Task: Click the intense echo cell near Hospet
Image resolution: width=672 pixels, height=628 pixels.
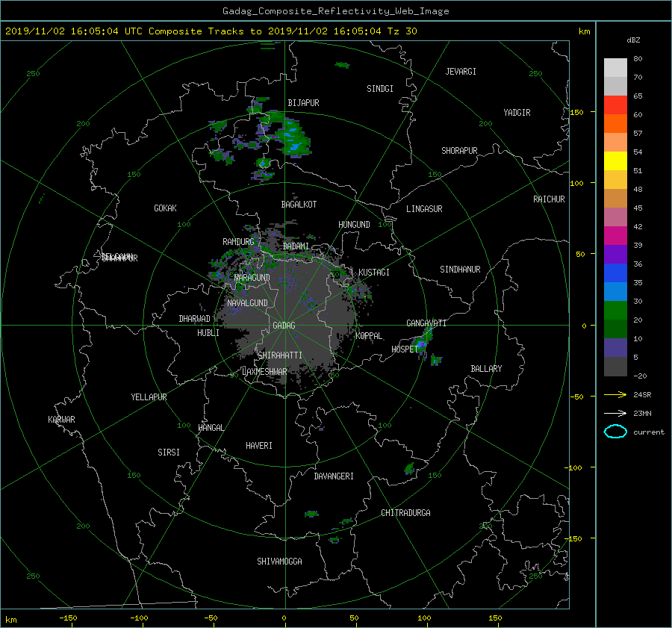Action: (x=421, y=343)
